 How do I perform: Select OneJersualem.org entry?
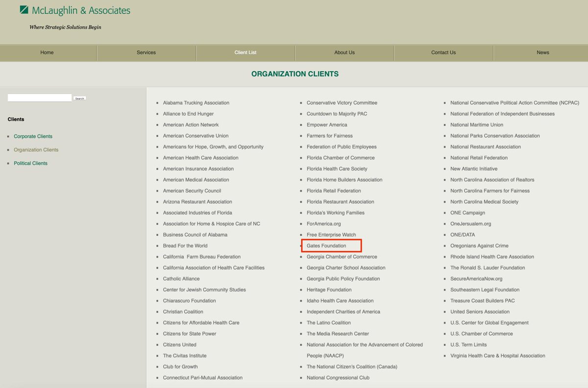click(x=470, y=224)
